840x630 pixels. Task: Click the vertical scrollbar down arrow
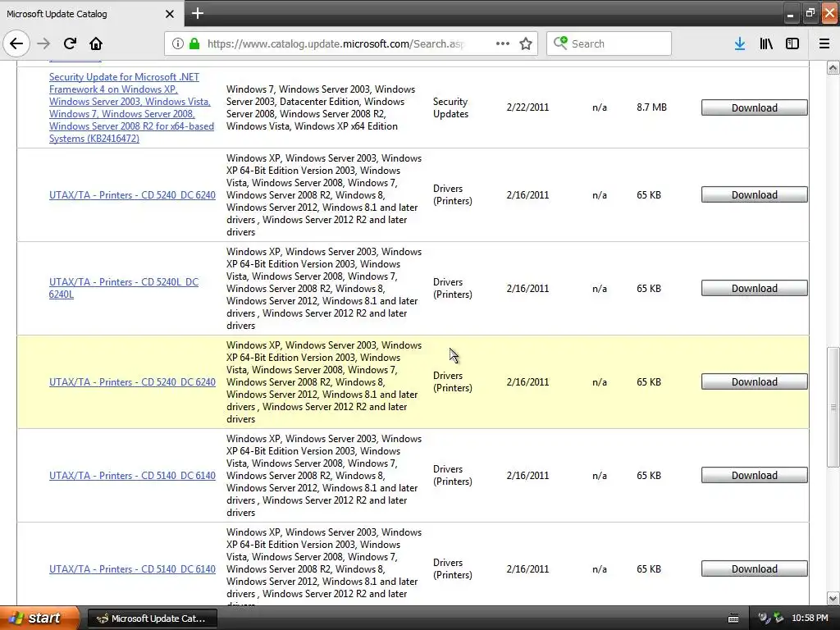tap(833, 598)
